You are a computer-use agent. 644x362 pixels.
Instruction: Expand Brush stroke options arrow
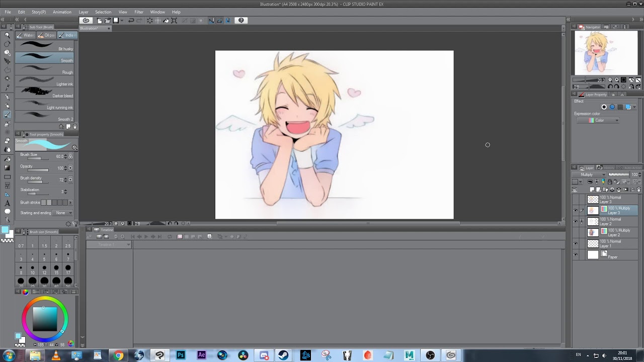[x=70, y=202]
